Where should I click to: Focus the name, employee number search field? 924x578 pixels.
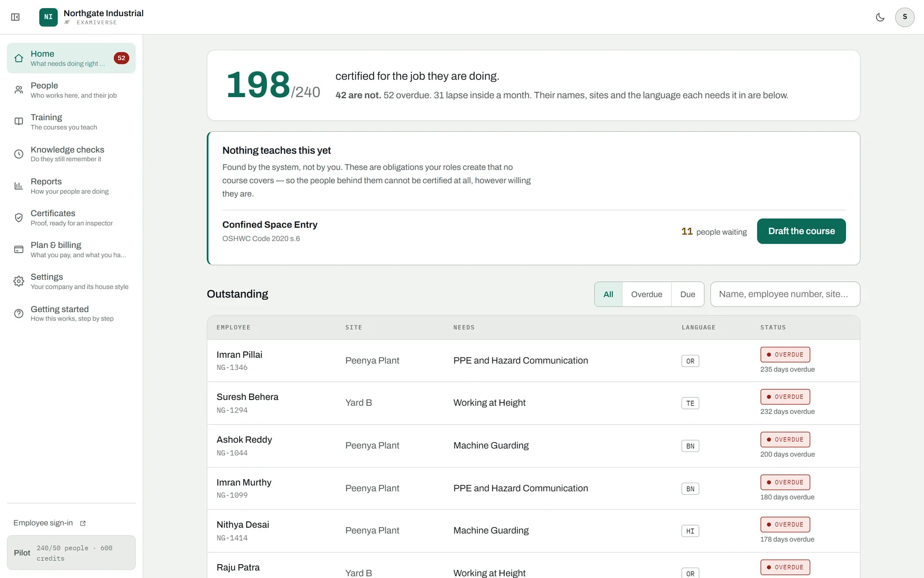coord(785,294)
